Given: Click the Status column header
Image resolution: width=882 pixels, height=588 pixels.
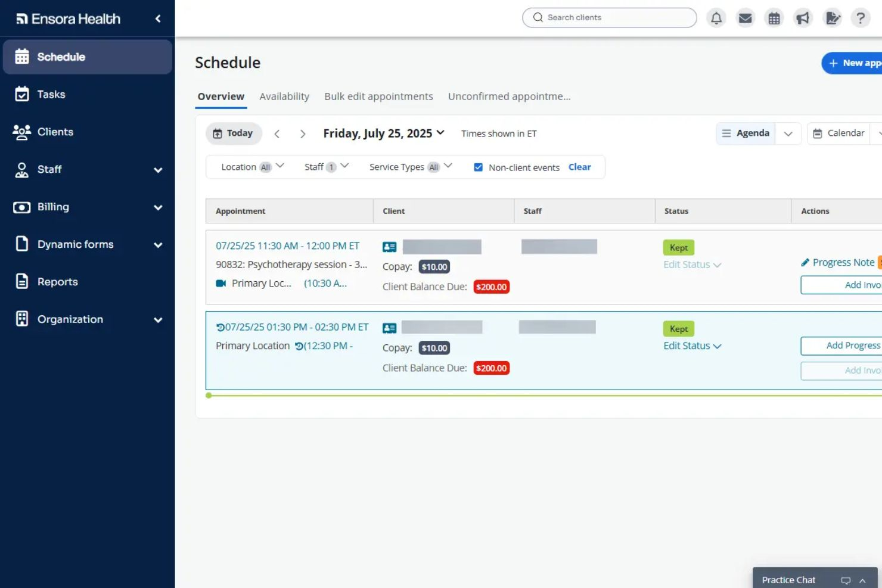Looking at the screenshot, I should 676,211.
